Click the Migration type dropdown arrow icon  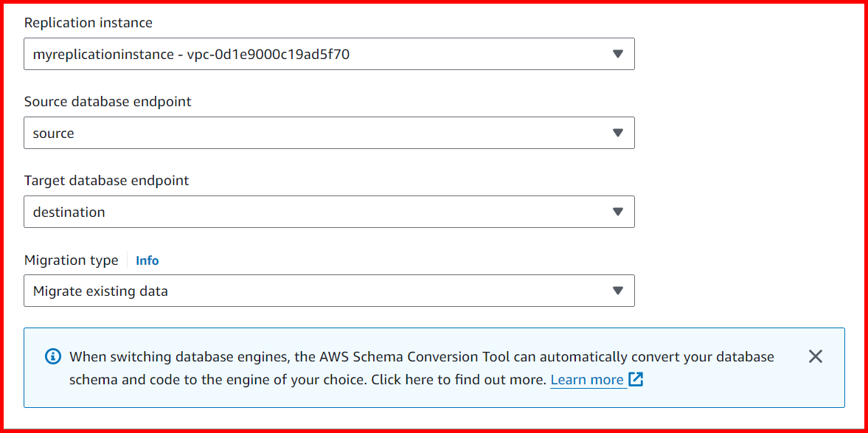pyautogui.click(x=618, y=291)
